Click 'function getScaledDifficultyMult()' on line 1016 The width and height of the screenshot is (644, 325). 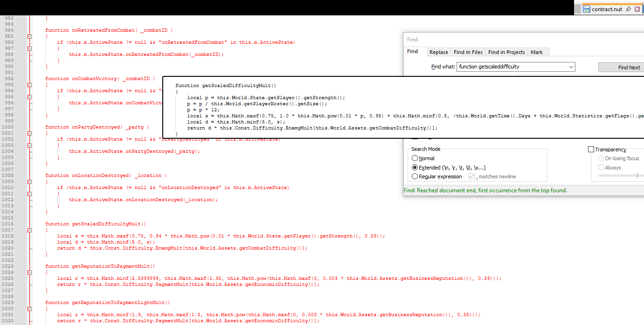(x=96, y=224)
